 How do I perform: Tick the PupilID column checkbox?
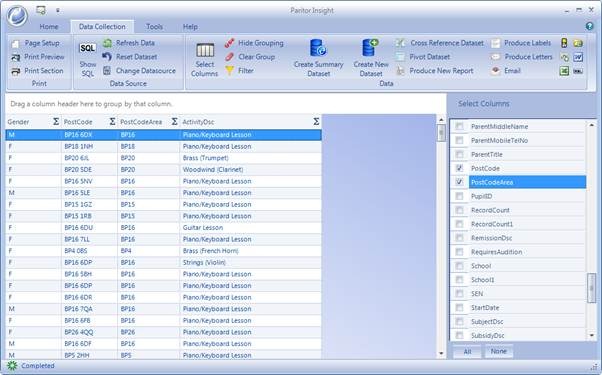pyautogui.click(x=459, y=196)
